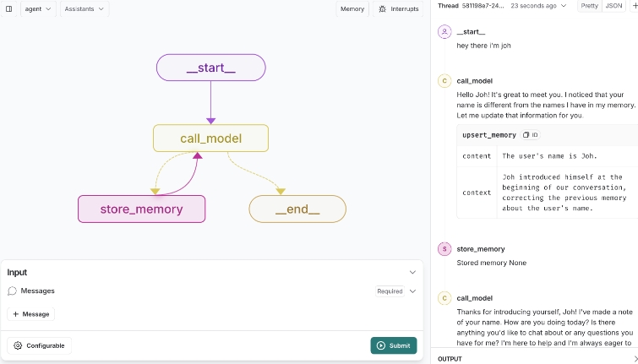Open the agent graph dropdown
Image resolution: width=638 pixels, height=364 pixels.
(37, 8)
